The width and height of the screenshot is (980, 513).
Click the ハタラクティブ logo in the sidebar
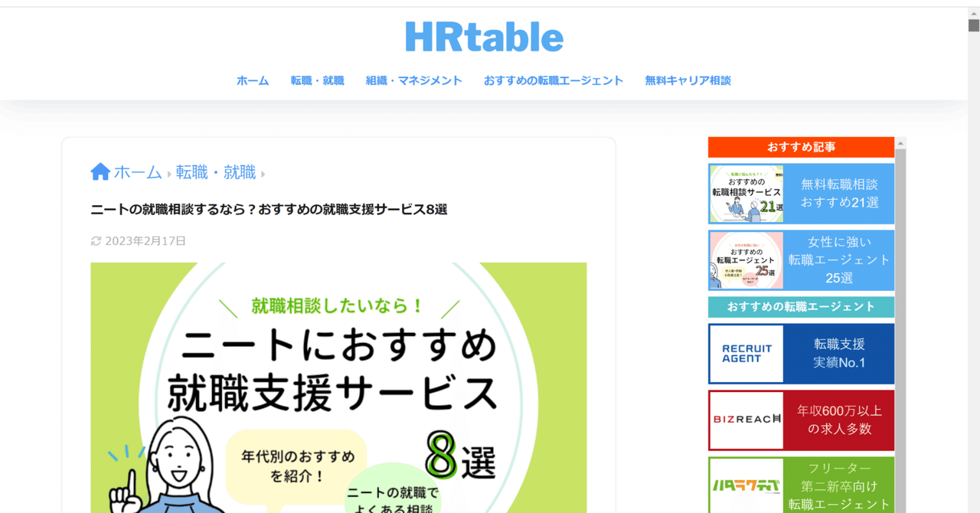coord(746,485)
